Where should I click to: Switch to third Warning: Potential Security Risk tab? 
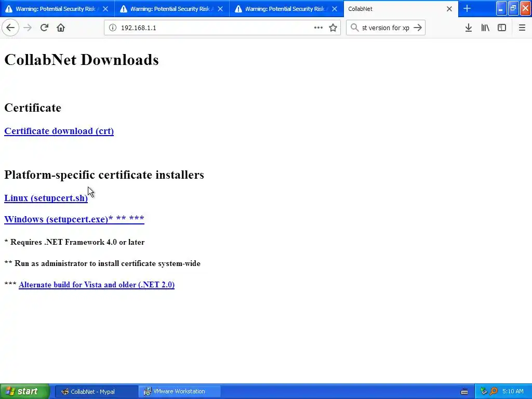[284, 9]
